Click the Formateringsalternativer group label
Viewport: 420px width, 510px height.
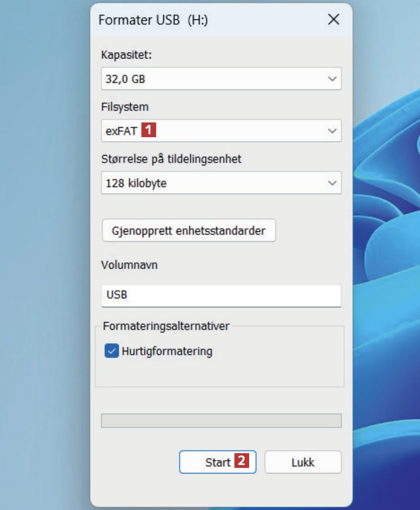tap(166, 326)
